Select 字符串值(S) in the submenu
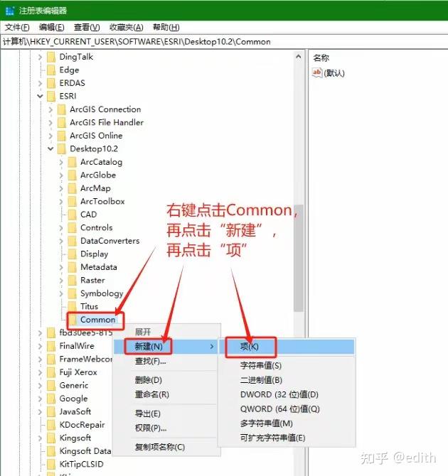448x476 pixels. tap(261, 365)
